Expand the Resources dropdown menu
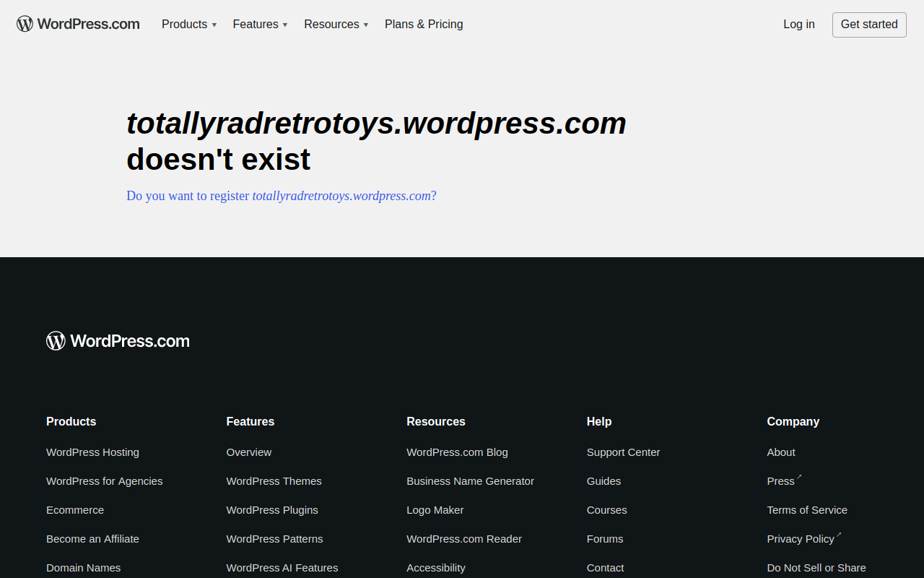 click(336, 24)
